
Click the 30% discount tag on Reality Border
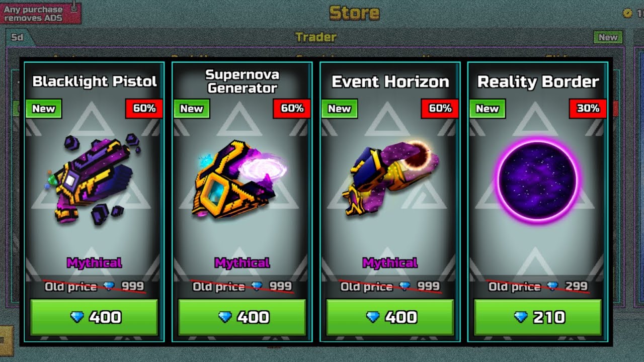[588, 109]
